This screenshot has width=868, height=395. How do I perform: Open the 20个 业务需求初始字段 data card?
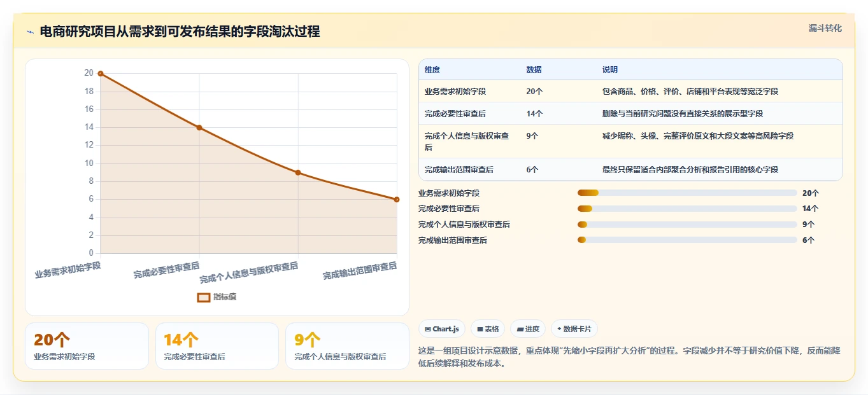click(87, 346)
